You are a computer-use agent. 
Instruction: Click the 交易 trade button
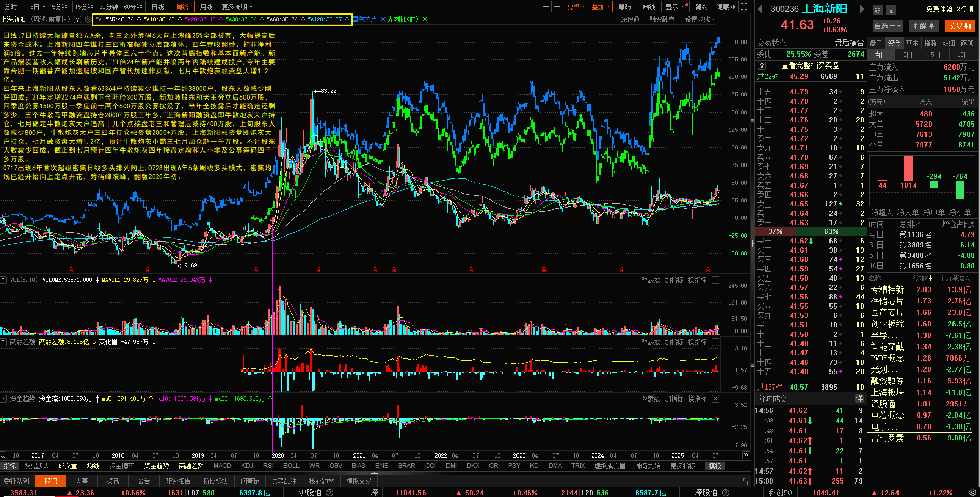pyautogui.click(x=960, y=25)
